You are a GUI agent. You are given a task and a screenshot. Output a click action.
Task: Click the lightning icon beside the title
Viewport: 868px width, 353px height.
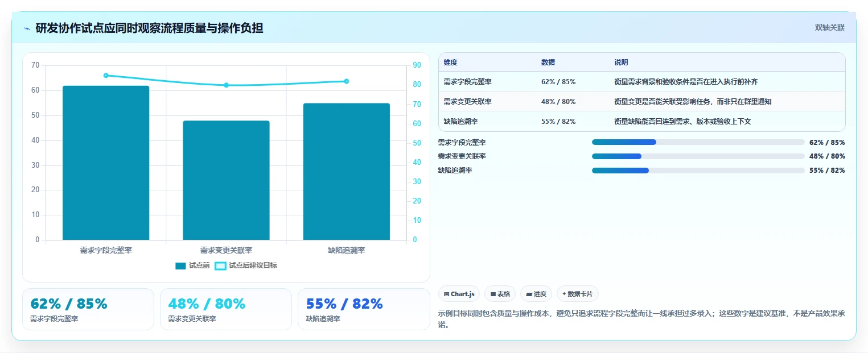tap(27, 28)
